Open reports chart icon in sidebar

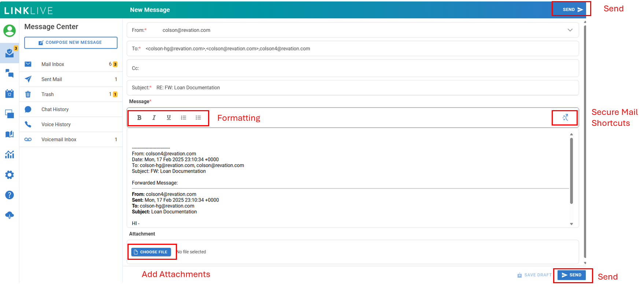pos(10,154)
